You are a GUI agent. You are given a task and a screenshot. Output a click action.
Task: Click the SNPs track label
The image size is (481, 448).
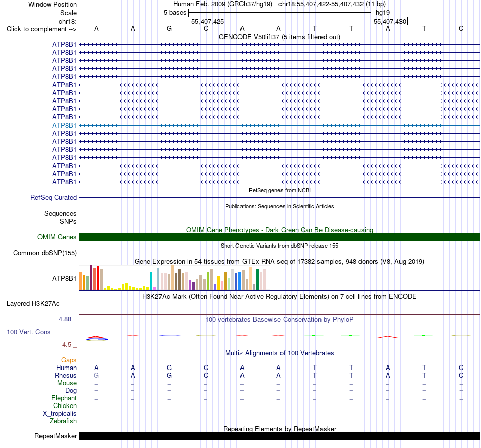coord(68,221)
